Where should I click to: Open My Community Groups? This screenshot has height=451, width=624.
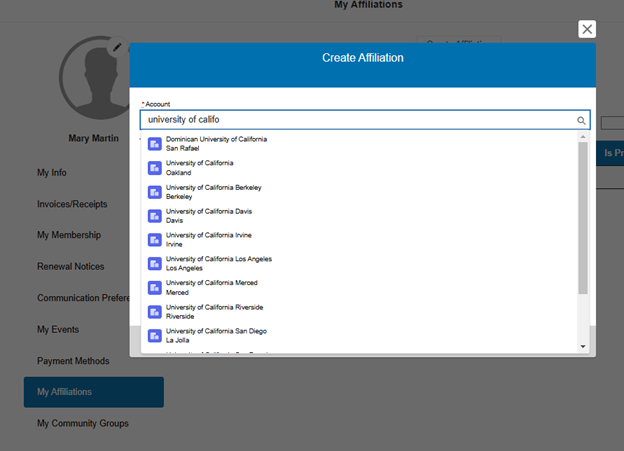coord(83,424)
